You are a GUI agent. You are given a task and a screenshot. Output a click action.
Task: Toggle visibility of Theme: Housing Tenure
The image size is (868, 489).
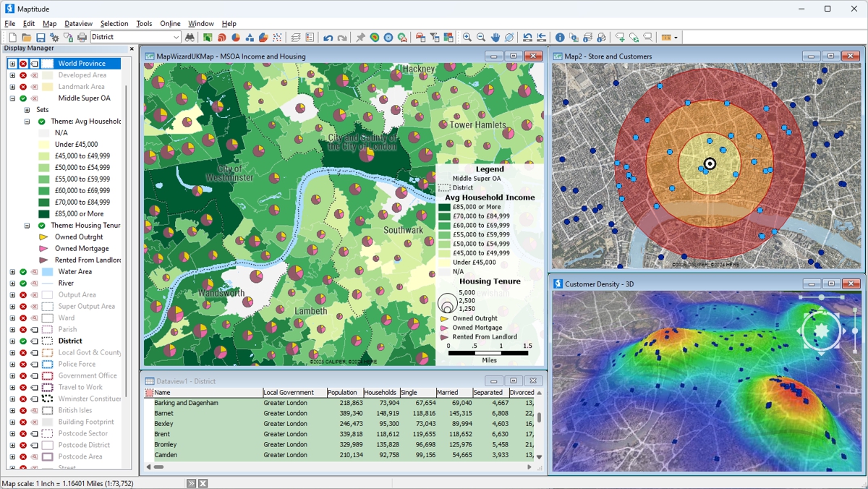tap(41, 225)
